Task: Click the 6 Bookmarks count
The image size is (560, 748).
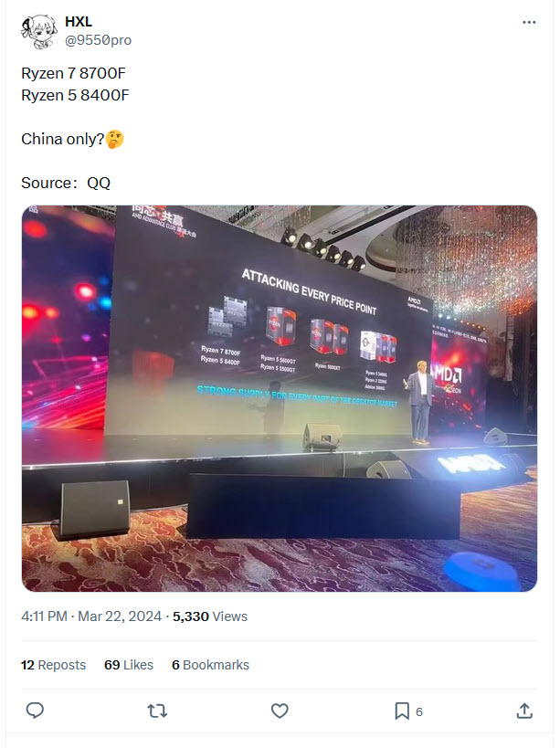Action: (x=210, y=665)
